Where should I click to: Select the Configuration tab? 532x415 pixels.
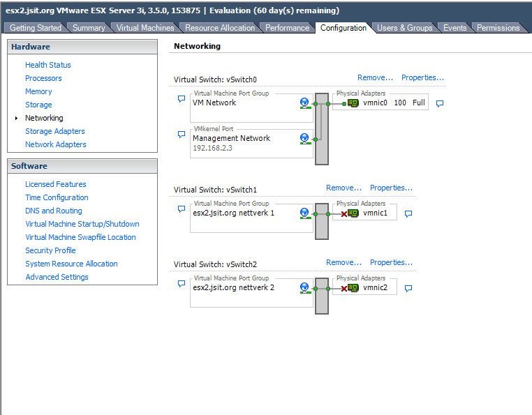(x=343, y=28)
